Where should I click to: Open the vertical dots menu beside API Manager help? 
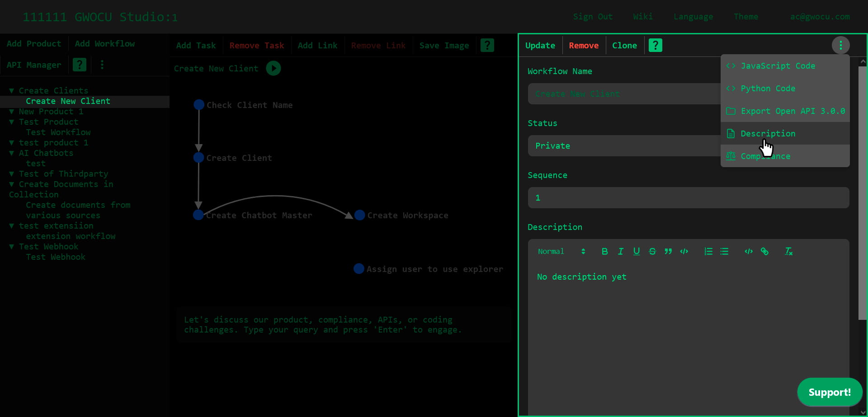(102, 65)
